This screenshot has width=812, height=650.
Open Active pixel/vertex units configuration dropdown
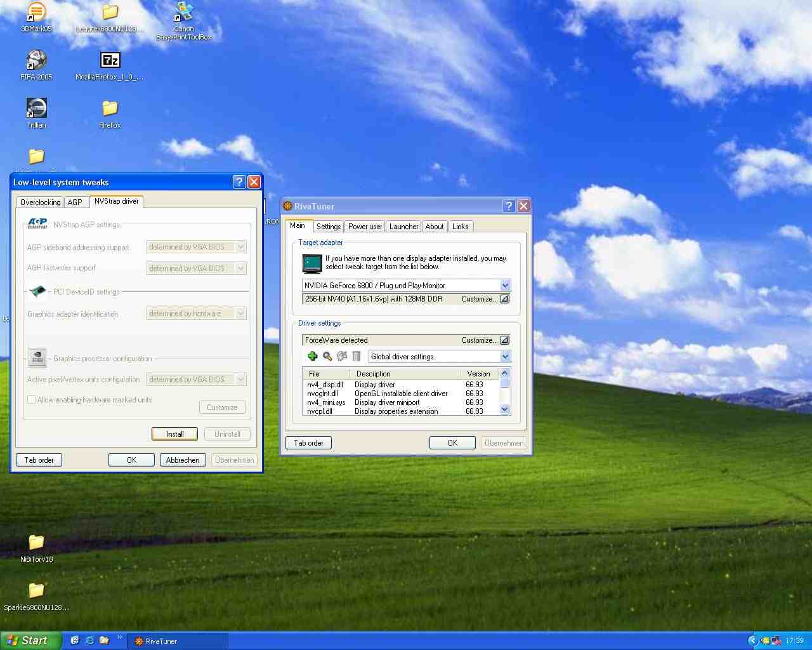(x=241, y=380)
